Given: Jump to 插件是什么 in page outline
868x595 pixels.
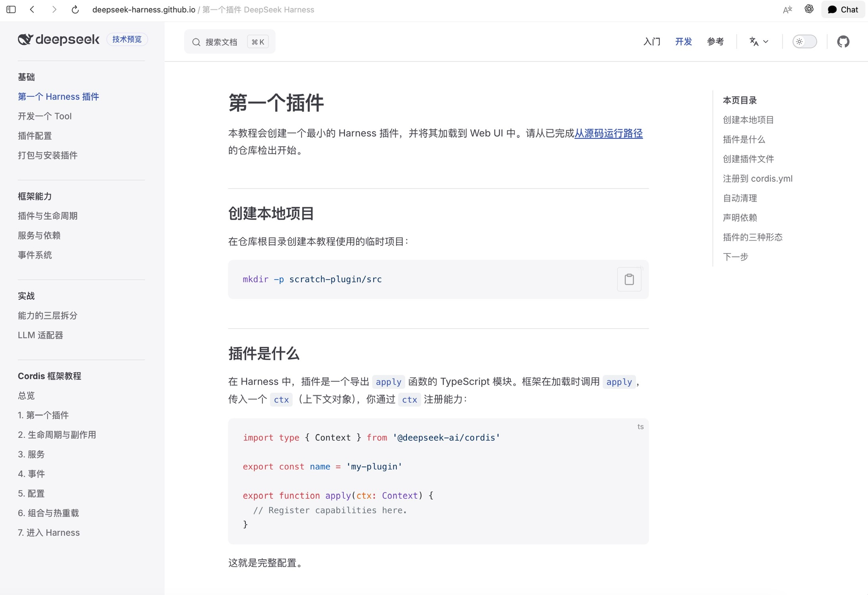Looking at the screenshot, I should click(744, 139).
